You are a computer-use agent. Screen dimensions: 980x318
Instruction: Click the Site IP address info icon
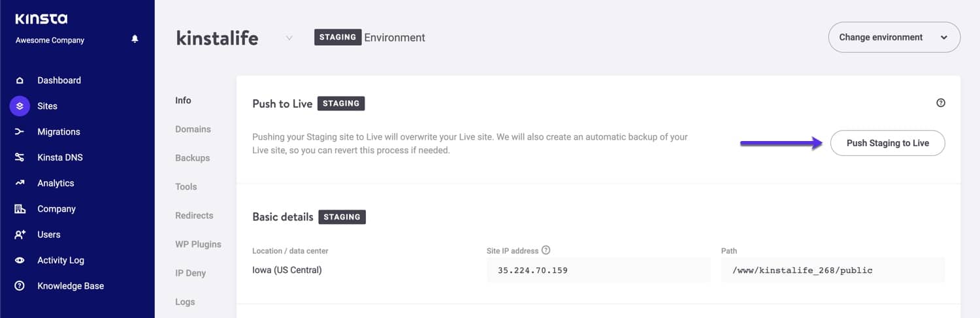click(546, 250)
